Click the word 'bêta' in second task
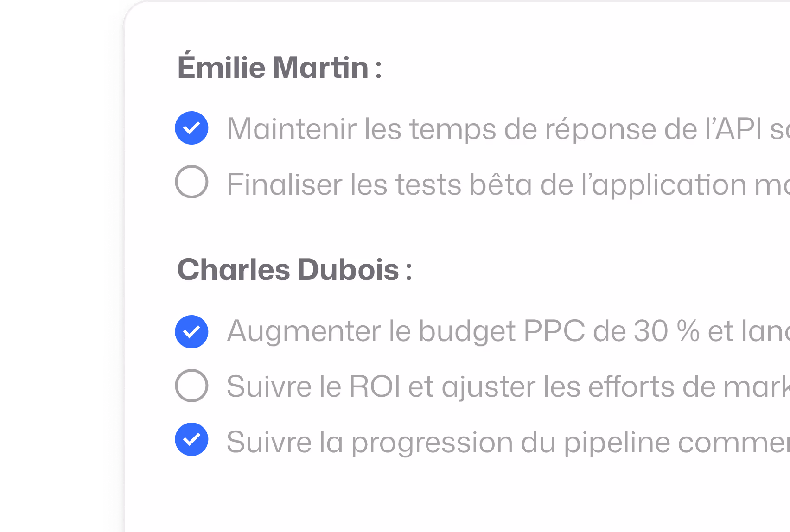The image size is (790, 532). coord(501,184)
